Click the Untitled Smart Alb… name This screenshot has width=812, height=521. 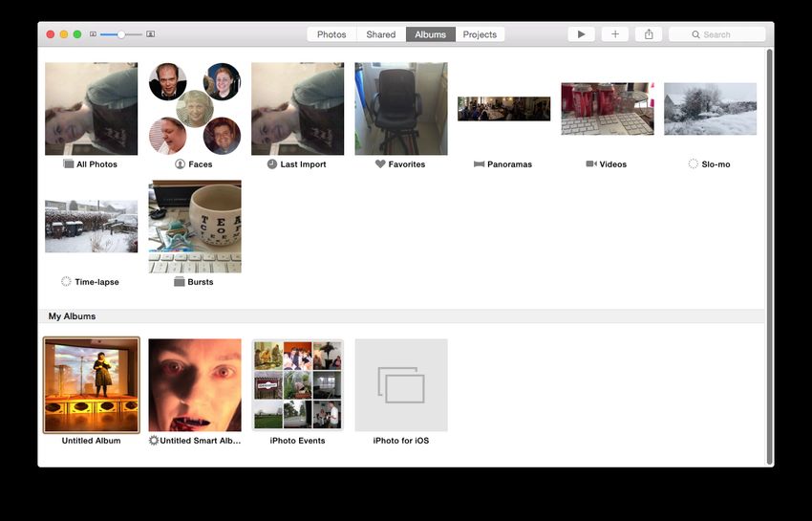pyautogui.click(x=201, y=441)
